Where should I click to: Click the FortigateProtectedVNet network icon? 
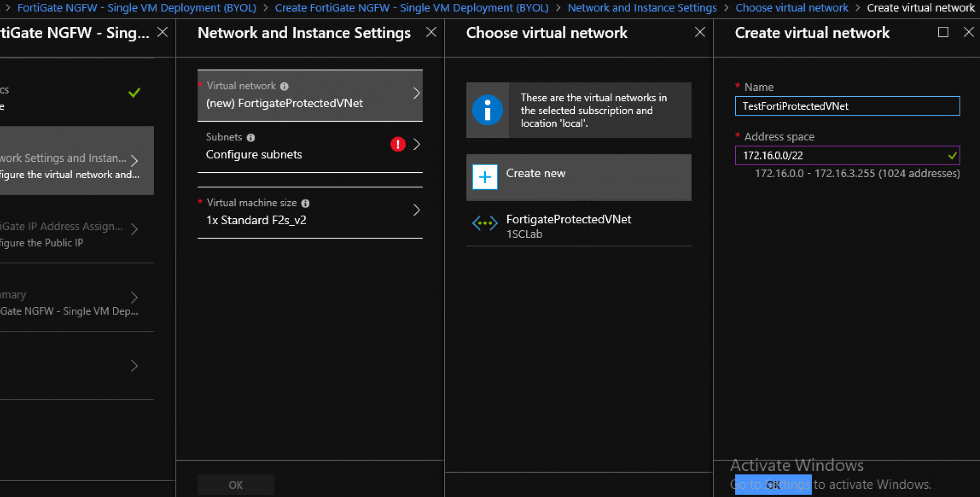pyautogui.click(x=484, y=222)
